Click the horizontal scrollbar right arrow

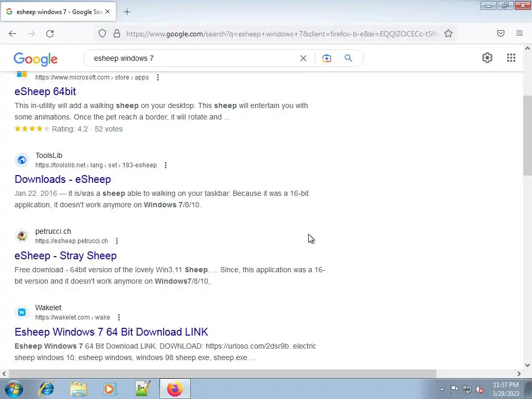pos(519,374)
